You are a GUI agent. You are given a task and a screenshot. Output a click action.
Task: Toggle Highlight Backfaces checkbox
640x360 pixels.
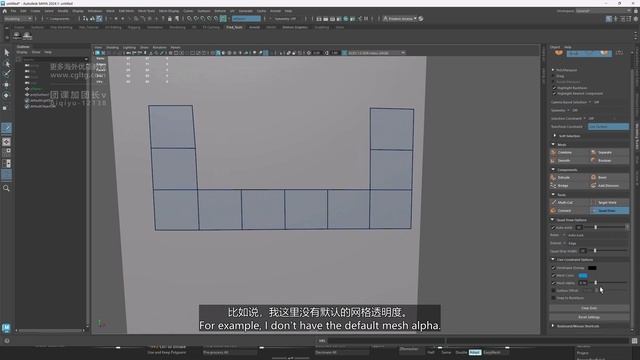click(554, 88)
